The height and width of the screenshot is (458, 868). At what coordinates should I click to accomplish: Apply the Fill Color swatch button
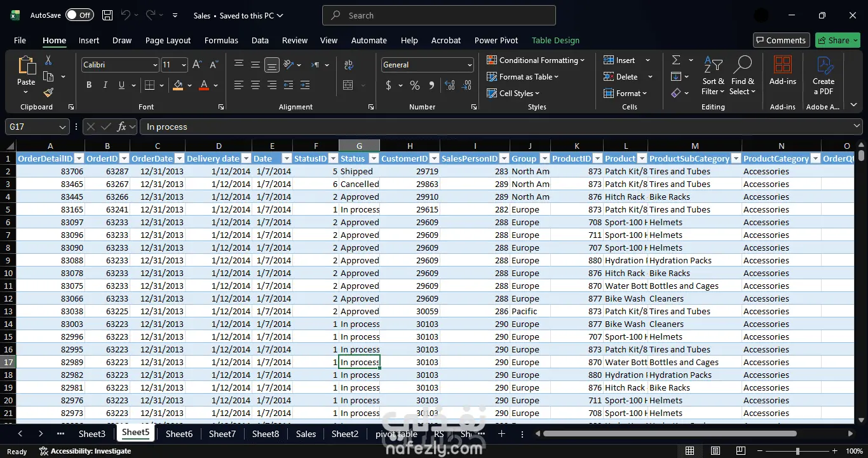[178, 85]
